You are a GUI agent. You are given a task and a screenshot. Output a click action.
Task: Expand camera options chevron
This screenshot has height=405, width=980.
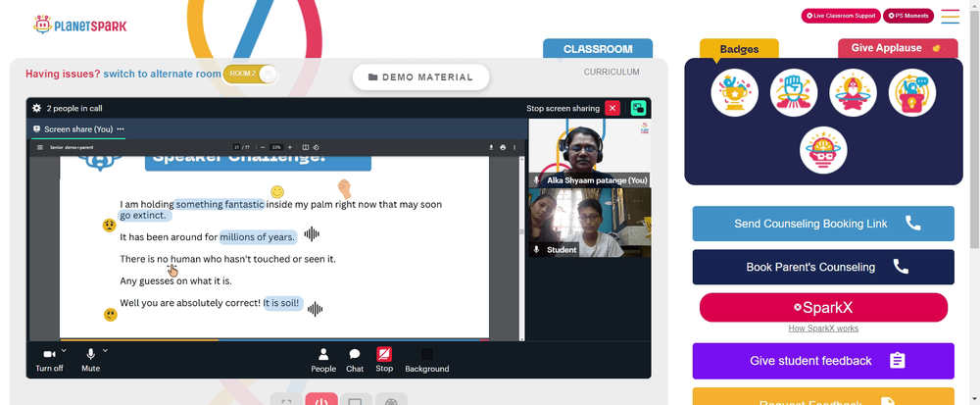(x=64, y=351)
